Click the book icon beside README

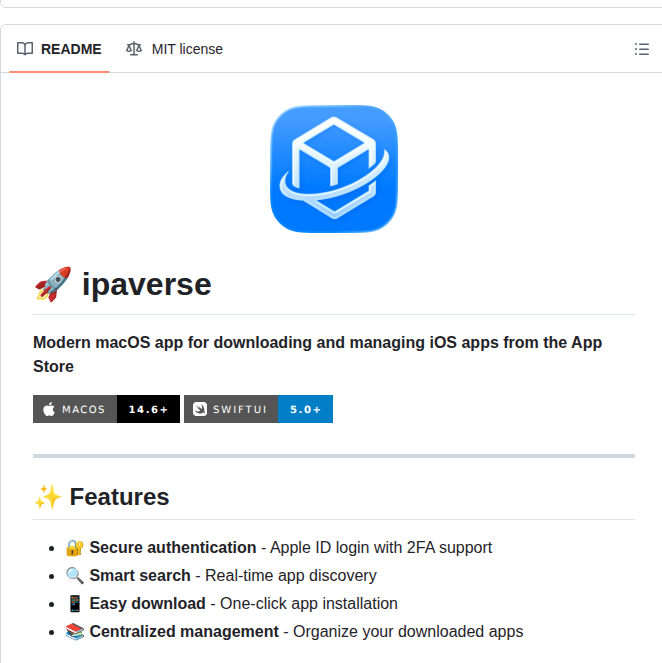click(x=25, y=49)
